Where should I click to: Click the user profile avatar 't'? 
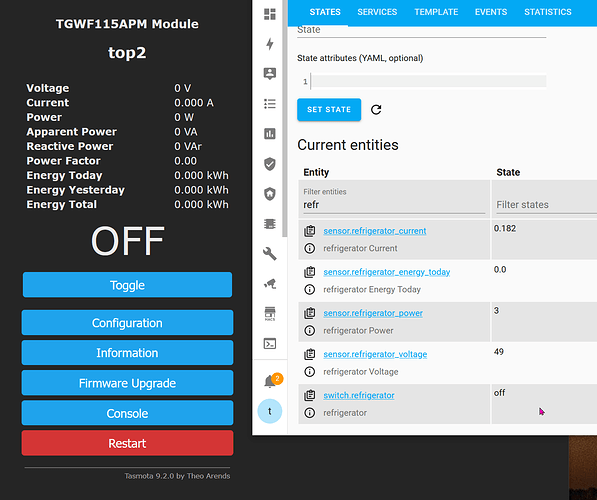pos(270,411)
